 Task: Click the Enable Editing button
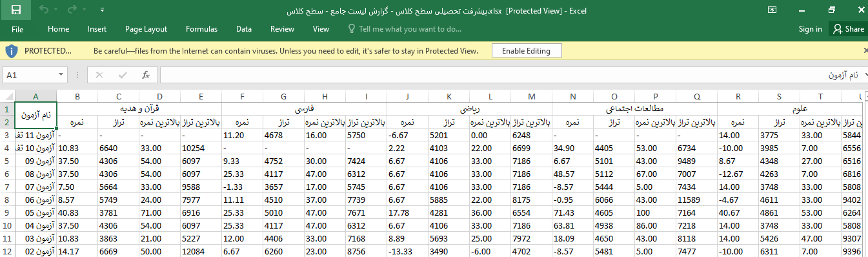click(526, 50)
